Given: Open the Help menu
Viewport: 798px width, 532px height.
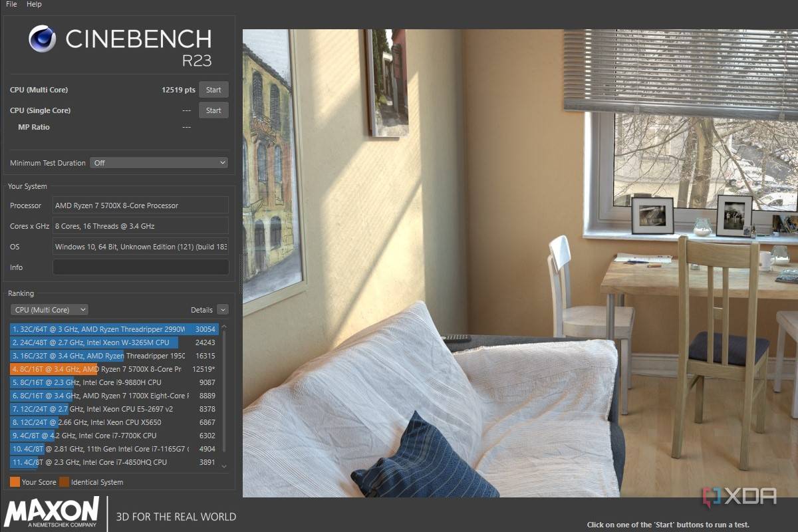Looking at the screenshot, I should tap(34, 4).
